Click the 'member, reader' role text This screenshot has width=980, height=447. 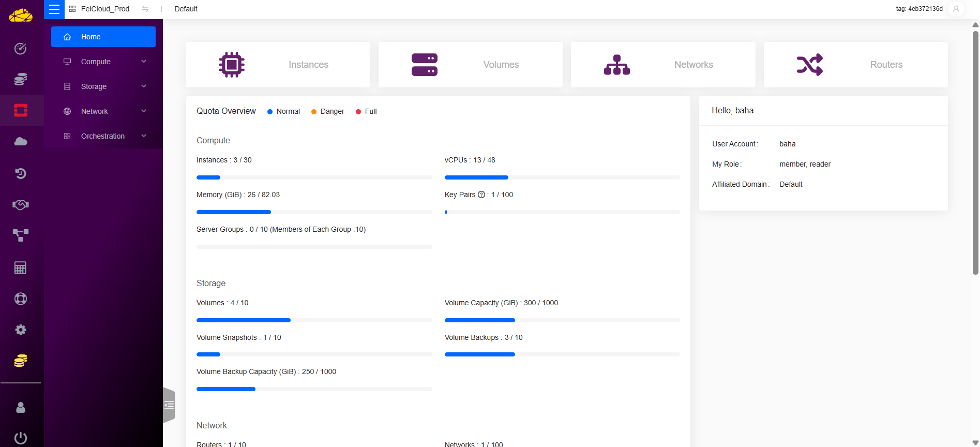pos(805,164)
